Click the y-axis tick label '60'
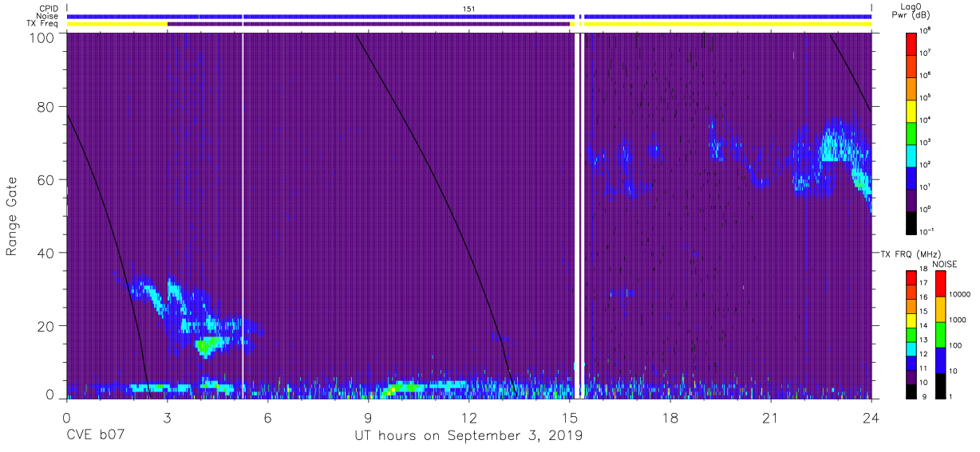 pyautogui.click(x=48, y=180)
